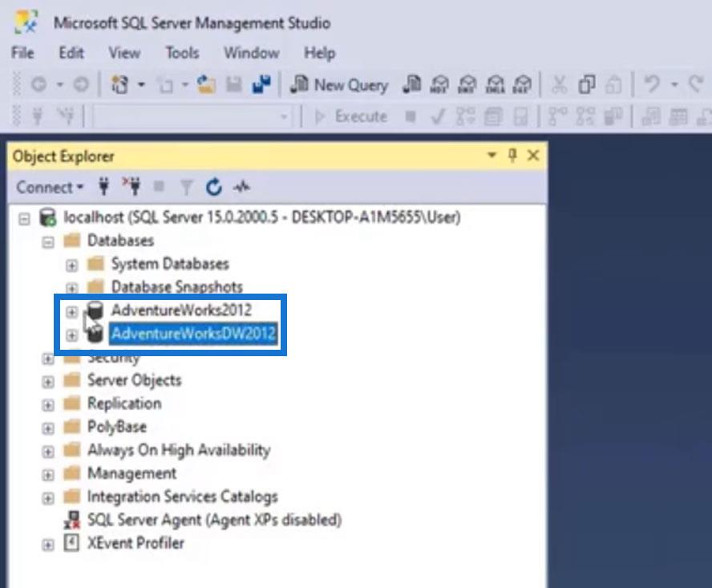Screen dimensions: 712x588
Task: Expand the Always On High Availability folder
Action: 47,452
